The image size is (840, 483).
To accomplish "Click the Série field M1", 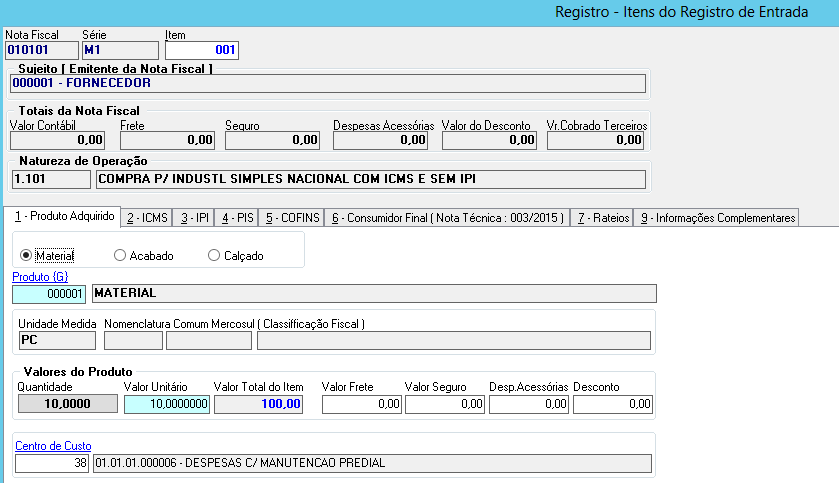I will pos(121,50).
